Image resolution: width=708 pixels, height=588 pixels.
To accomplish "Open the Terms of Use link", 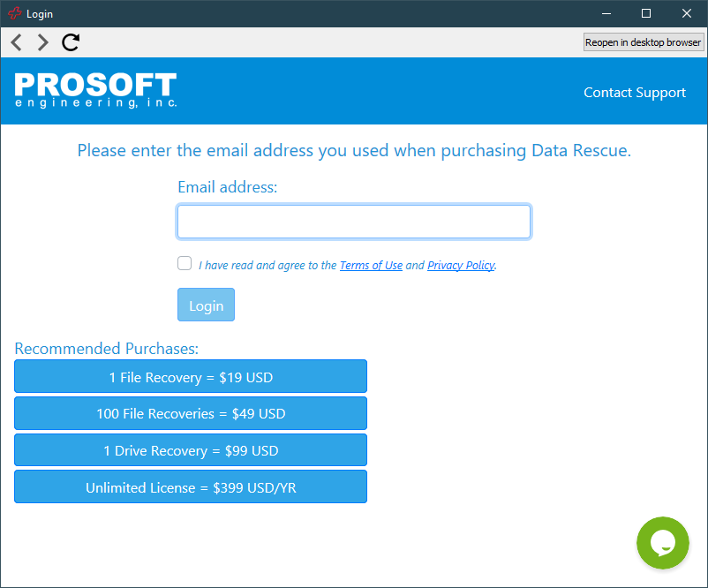I will (x=371, y=265).
